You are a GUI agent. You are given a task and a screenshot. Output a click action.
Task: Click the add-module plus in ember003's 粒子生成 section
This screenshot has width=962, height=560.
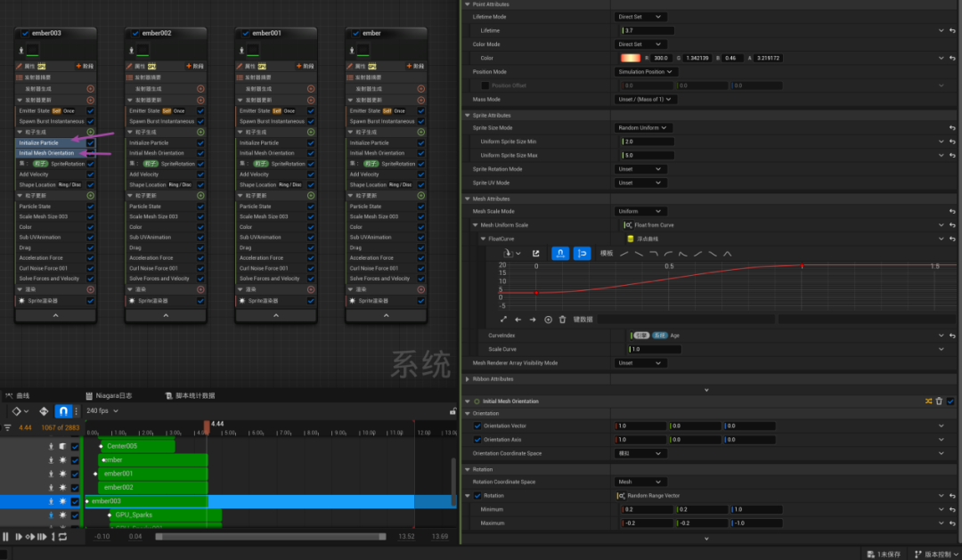[x=90, y=132]
